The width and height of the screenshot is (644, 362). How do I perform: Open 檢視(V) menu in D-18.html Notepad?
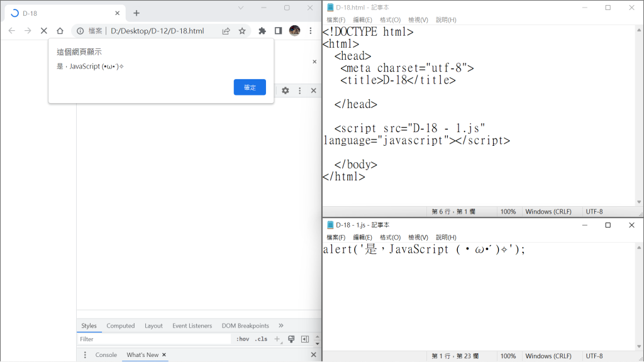click(418, 19)
